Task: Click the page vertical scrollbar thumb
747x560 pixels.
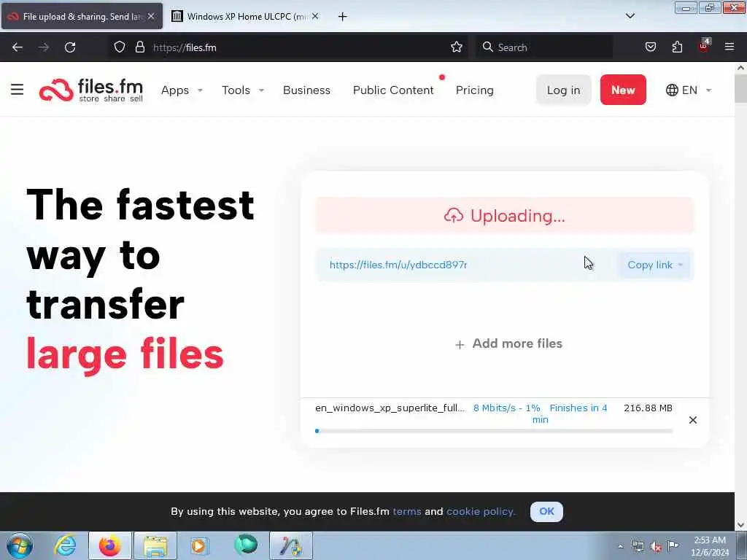Action: 740,88
